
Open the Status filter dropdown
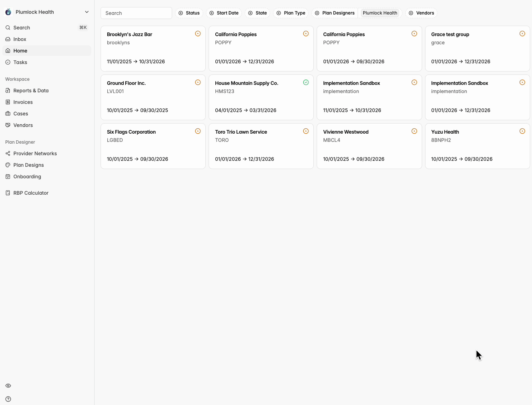(189, 13)
